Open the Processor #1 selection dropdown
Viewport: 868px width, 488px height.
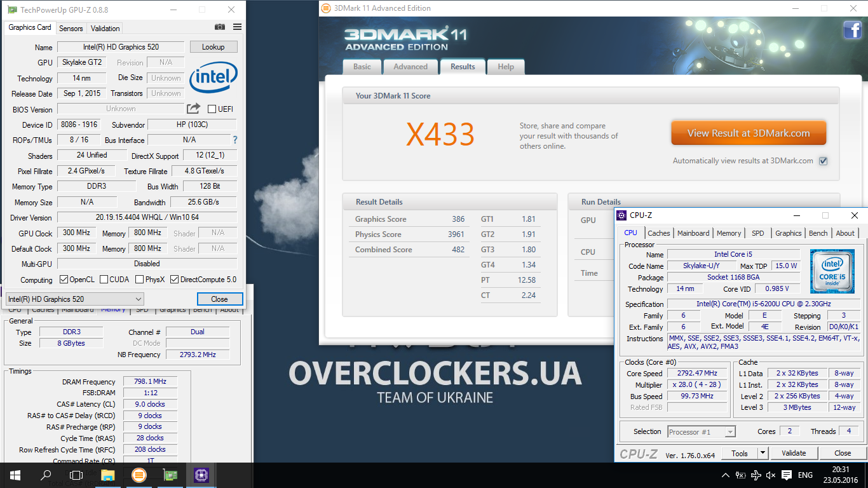click(x=702, y=431)
